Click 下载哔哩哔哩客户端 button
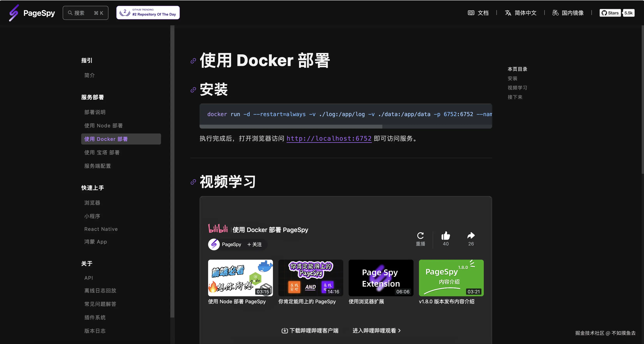This screenshot has height=344, width=644. coord(310,331)
